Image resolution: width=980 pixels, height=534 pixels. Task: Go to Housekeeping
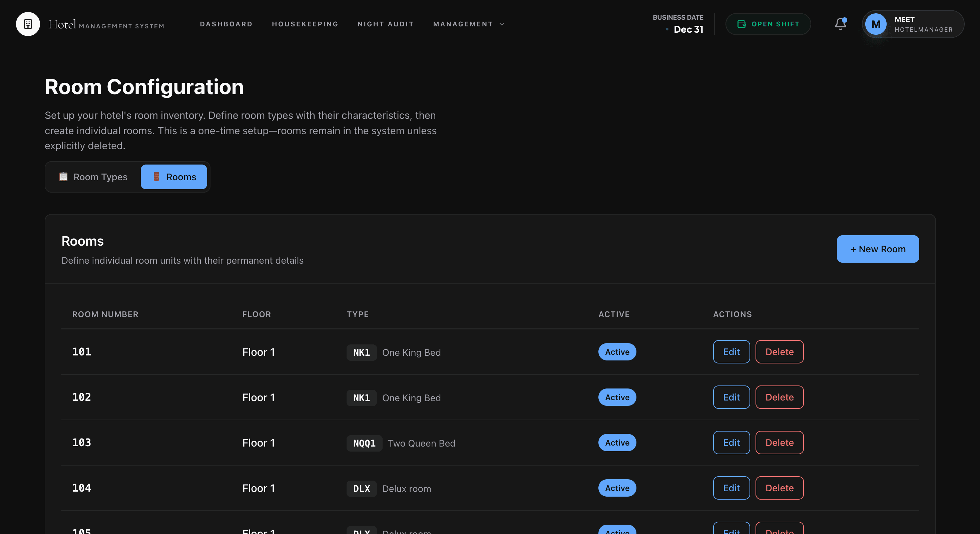point(305,24)
